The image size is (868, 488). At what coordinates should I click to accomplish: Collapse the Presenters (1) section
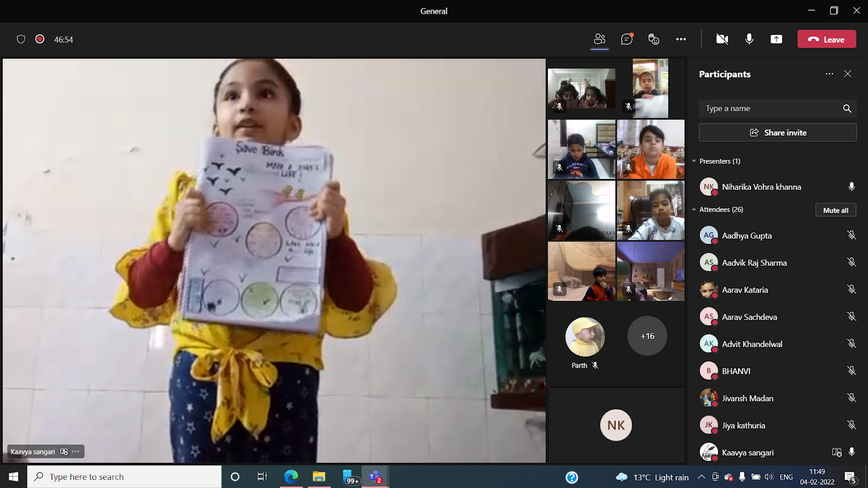pos(694,161)
